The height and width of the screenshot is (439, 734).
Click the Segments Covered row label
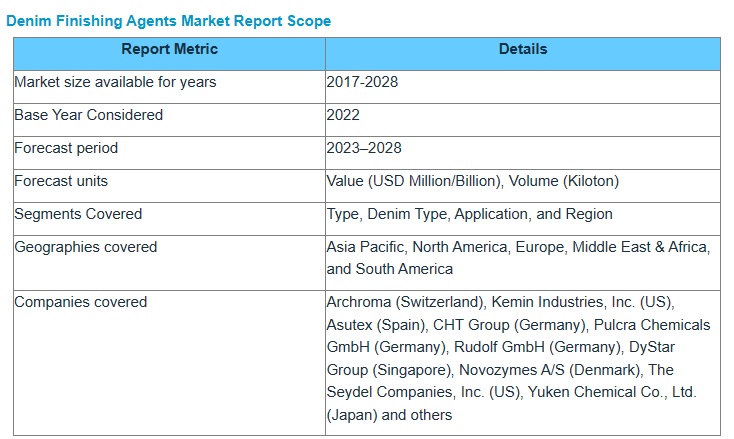click(78, 214)
